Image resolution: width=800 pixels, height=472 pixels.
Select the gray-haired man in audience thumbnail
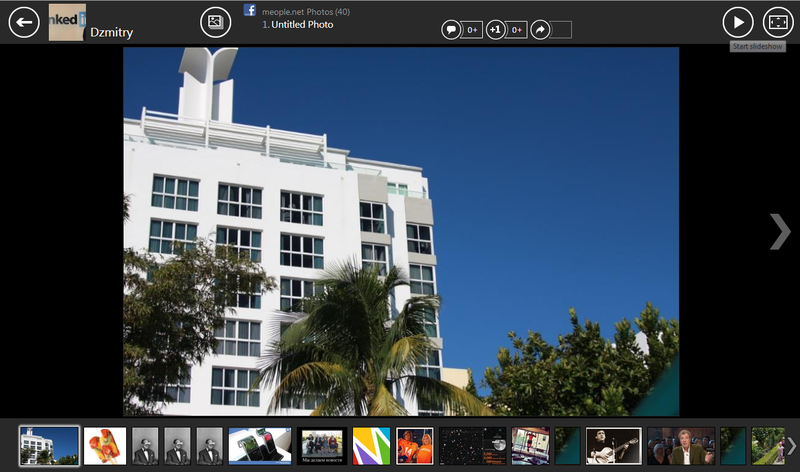pyautogui.click(x=681, y=446)
